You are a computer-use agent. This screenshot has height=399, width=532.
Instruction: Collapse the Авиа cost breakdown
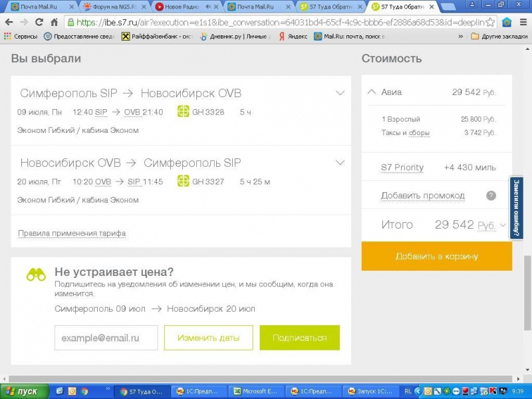coord(372,92)
